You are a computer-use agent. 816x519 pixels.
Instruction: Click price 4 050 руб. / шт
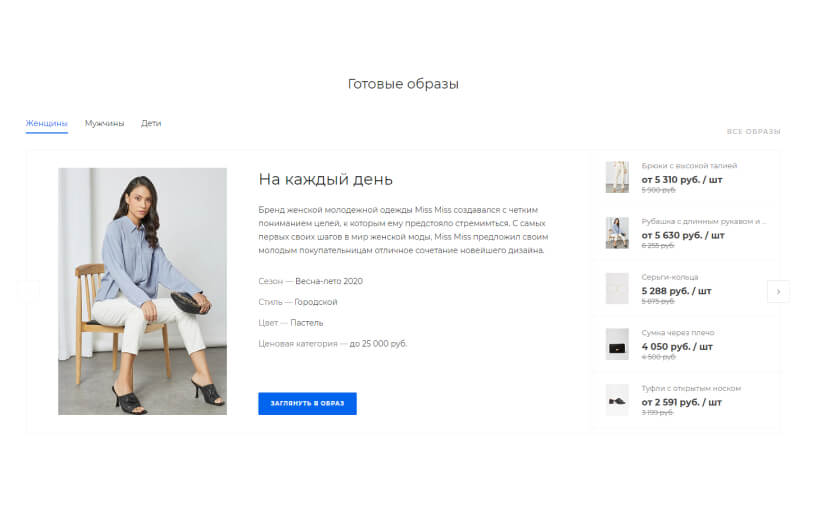coord(677,347)
